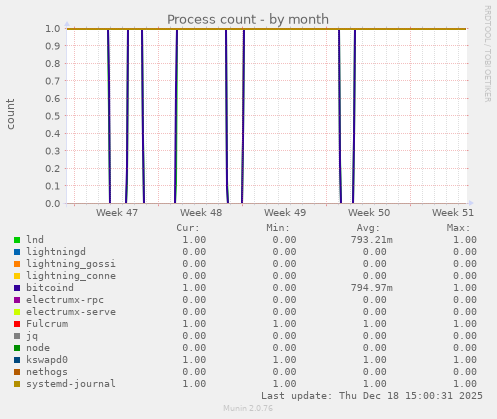Click the 'Week 49' axis label
Viewport: 497px width, 419px height.
(x=285, y=212)
